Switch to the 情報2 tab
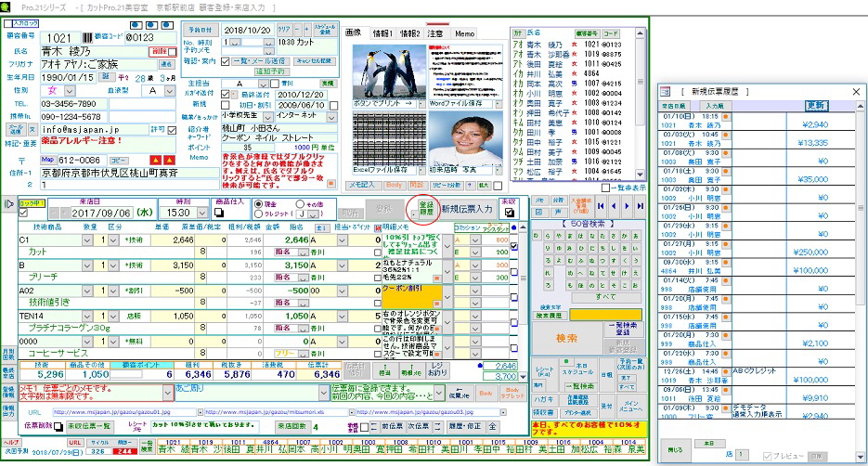868x466 pixels. click(410, 33)
